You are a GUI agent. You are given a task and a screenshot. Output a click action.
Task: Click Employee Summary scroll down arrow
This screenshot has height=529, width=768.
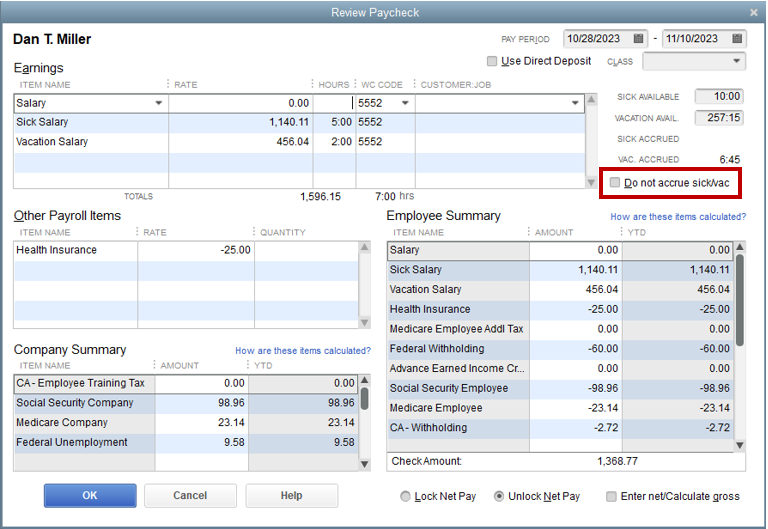point(740,445)
